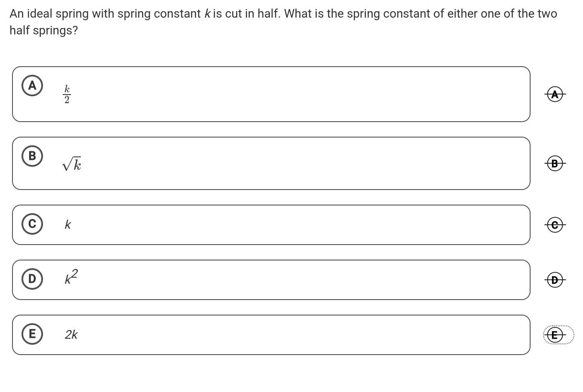Screen dimensions: 583x392
Task: Eliminate answer B using strikethrough icon
Action: (555, 163)
